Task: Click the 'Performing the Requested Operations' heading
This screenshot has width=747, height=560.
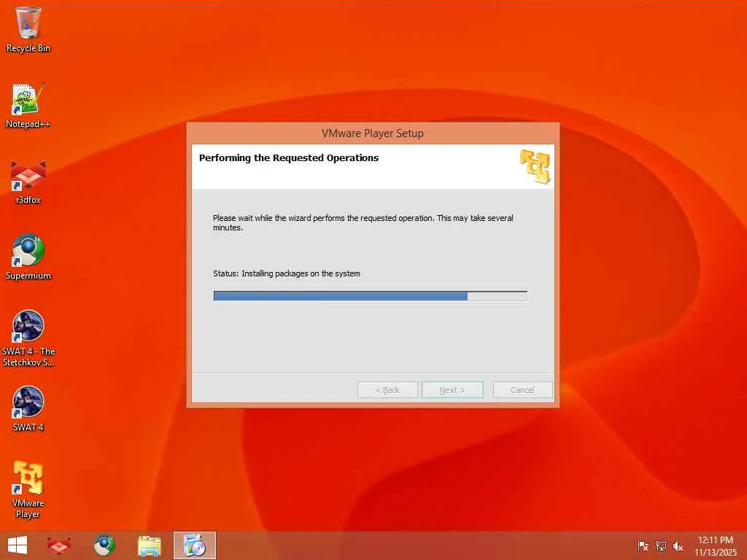Action: [289, 157]
